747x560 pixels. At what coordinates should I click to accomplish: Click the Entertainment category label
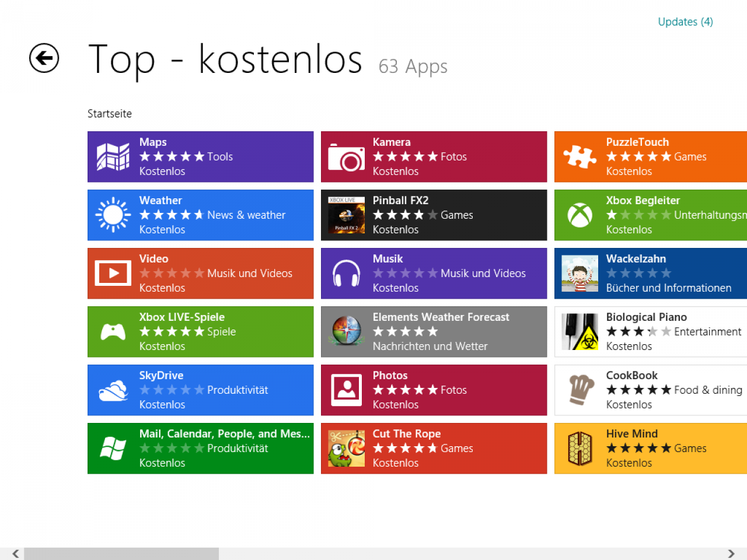707,331
